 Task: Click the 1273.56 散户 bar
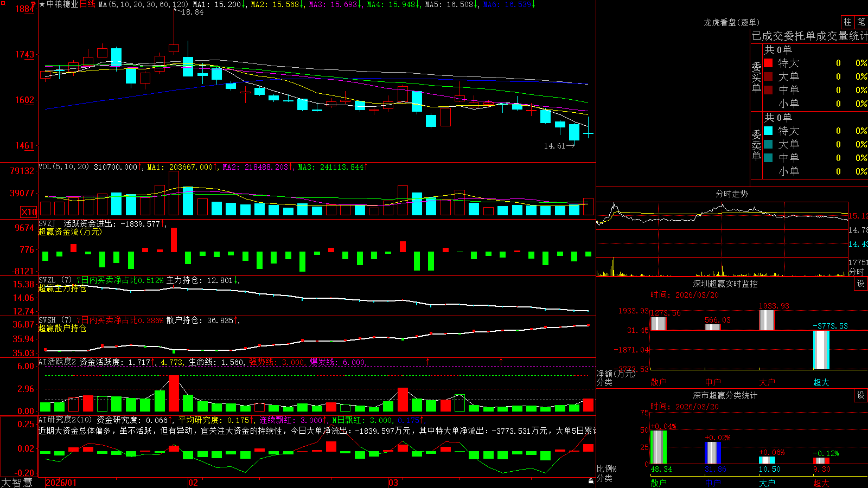click(x=659, y=324)
